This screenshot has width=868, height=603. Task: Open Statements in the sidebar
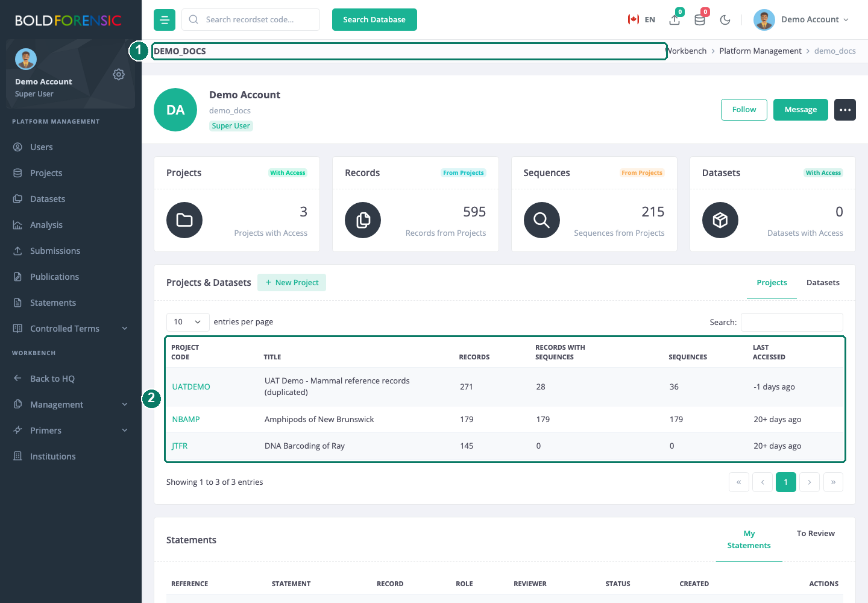pos(71,303)
